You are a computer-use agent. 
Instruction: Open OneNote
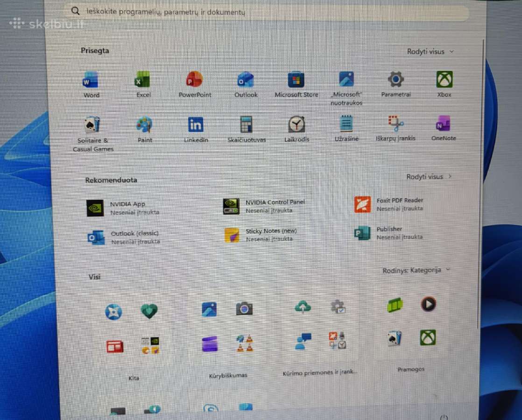pos(444,128)
